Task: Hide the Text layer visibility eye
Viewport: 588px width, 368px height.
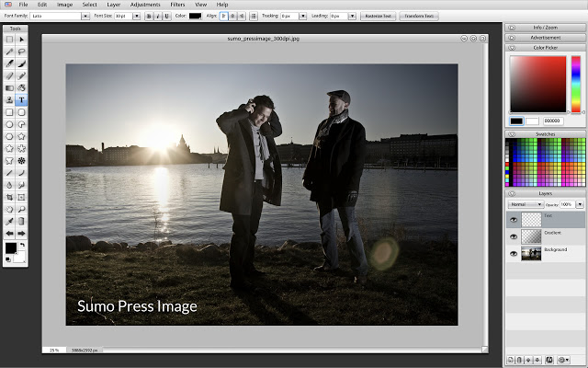Action: (x=513, y=220)
